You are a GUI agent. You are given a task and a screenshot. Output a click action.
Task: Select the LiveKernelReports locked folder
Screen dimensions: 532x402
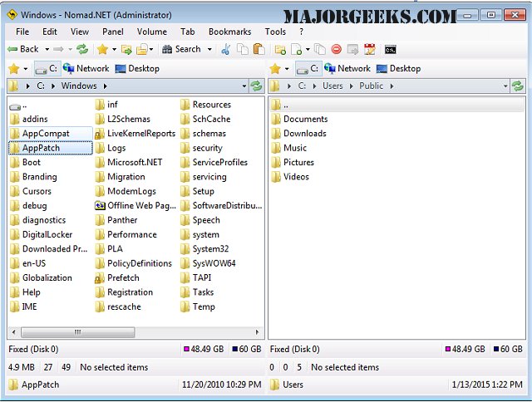pos(135,134)
